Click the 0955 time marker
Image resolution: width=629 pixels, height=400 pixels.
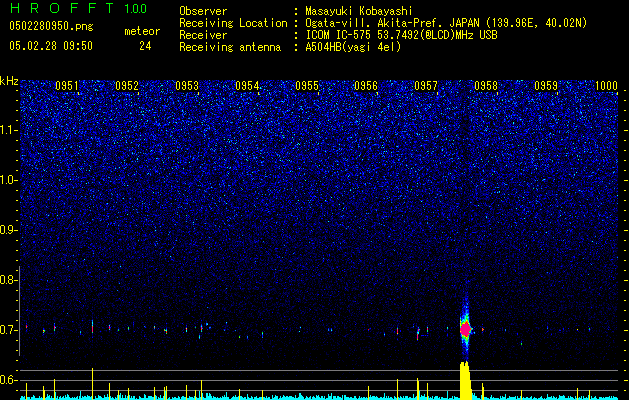pyautogui.click(x=307, y=86)
